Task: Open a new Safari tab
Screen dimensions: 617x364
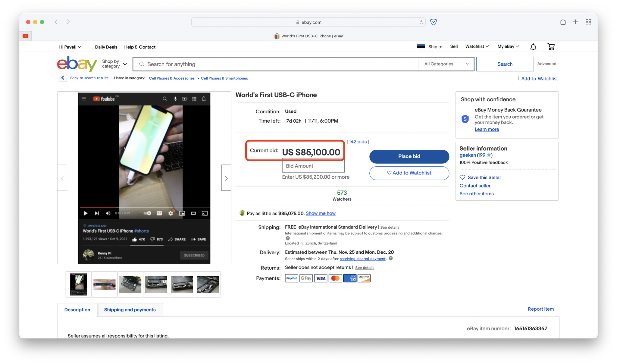Action: pyautogui.click(x=575, y=22)
